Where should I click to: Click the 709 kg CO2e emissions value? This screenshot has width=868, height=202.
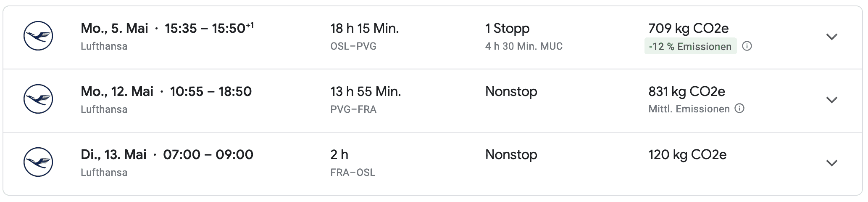coord(688,28)
